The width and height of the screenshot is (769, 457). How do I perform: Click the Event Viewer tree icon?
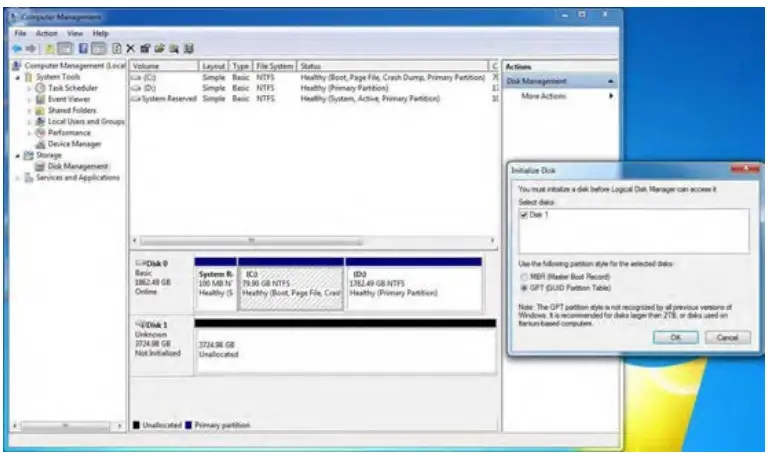[41, 100]
